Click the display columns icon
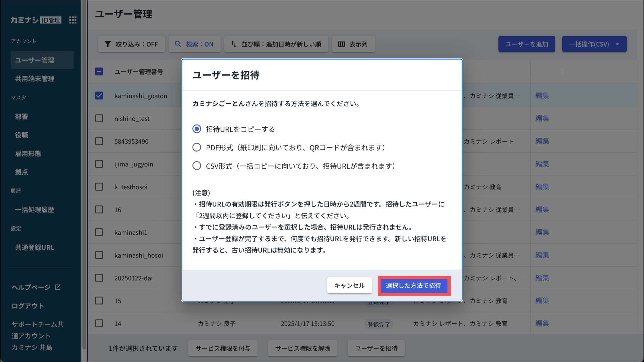 pos(341,44)
